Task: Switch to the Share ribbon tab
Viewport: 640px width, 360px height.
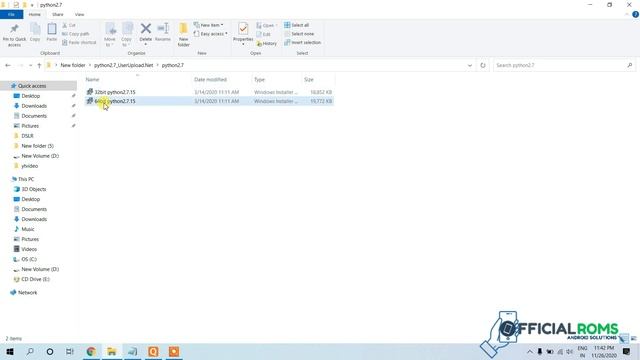Action: (x=58, y=14)
